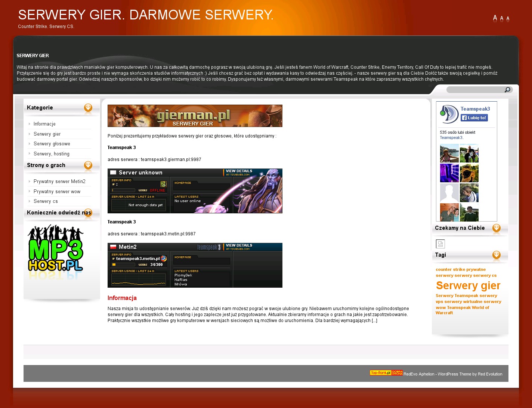Click the red OFFLINE status text
The height and width of the screenshot is (408, 532).
157,191
